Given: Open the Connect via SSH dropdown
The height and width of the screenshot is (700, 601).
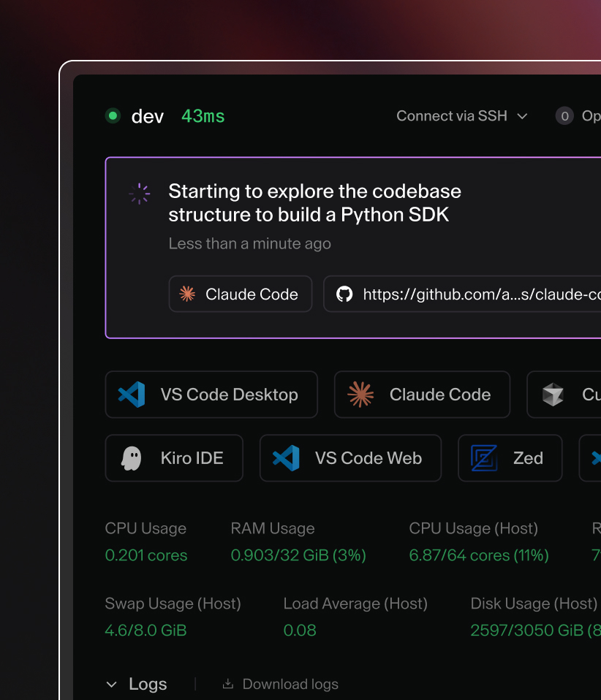Looking at the screenshot, I should (x=461, y=115).
